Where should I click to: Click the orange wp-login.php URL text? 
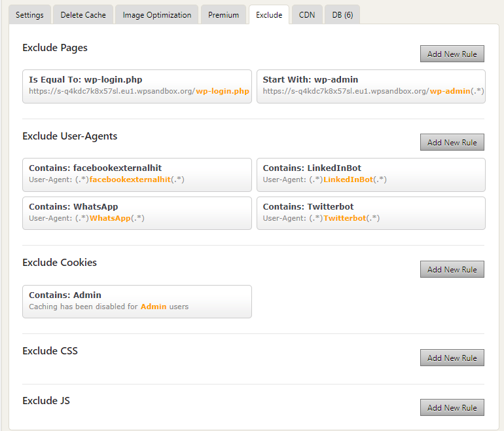click(x=223, y=91)
